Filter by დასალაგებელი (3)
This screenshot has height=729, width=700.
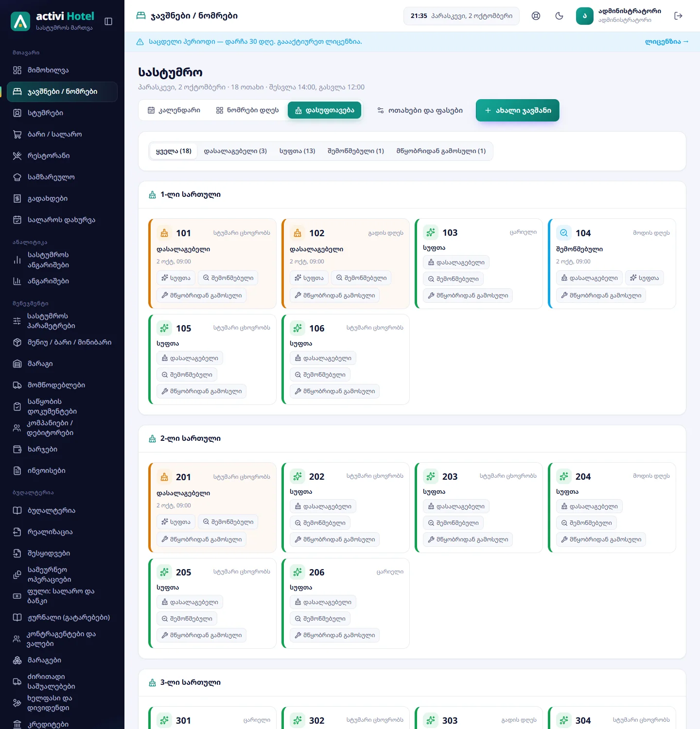click(x=235, y=151)
